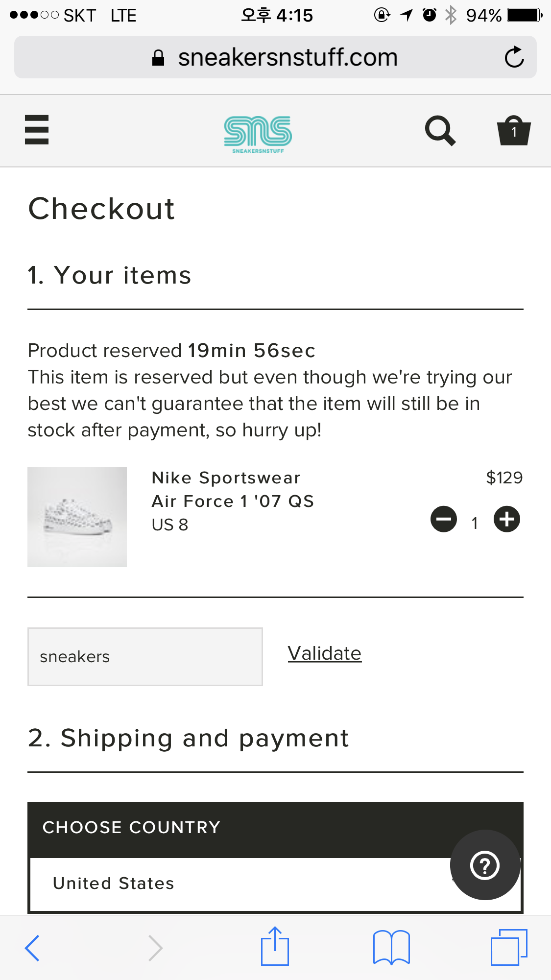This screenshot has height=980, width=551.
Task: Open the hamburger menu
Action: click(37, 130)
